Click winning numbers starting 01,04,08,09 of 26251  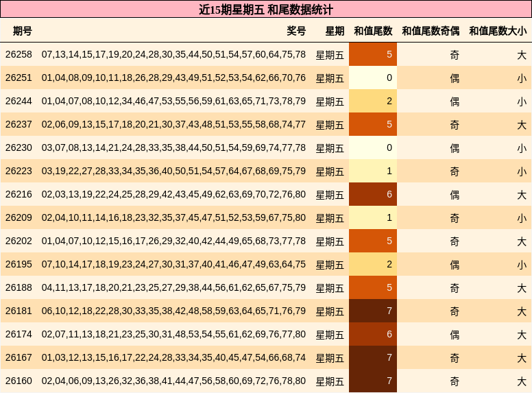coord(173,78)
